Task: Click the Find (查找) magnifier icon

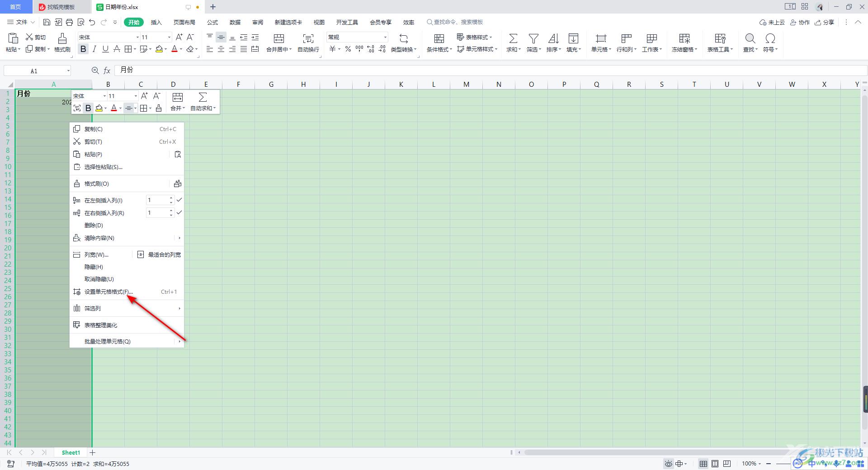Action: 750,38
